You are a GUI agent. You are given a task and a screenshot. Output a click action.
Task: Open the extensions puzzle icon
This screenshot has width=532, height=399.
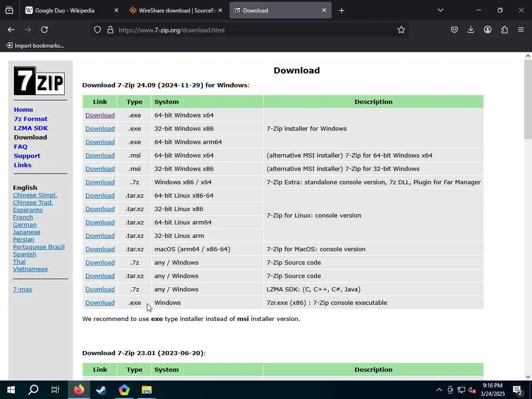point(504,30)
